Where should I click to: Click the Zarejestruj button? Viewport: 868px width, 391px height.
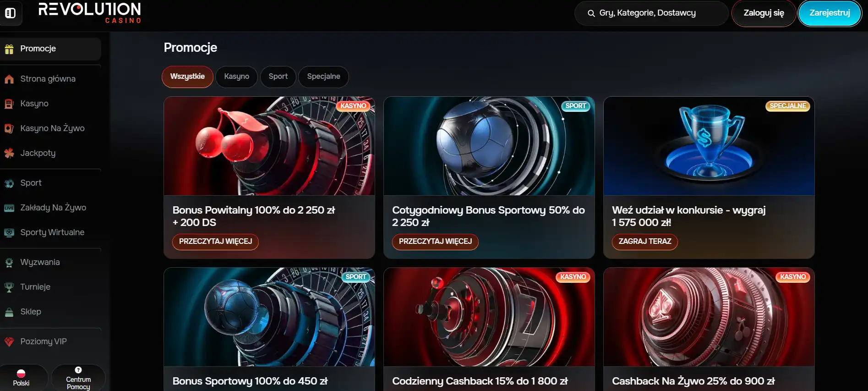(830, 13)
